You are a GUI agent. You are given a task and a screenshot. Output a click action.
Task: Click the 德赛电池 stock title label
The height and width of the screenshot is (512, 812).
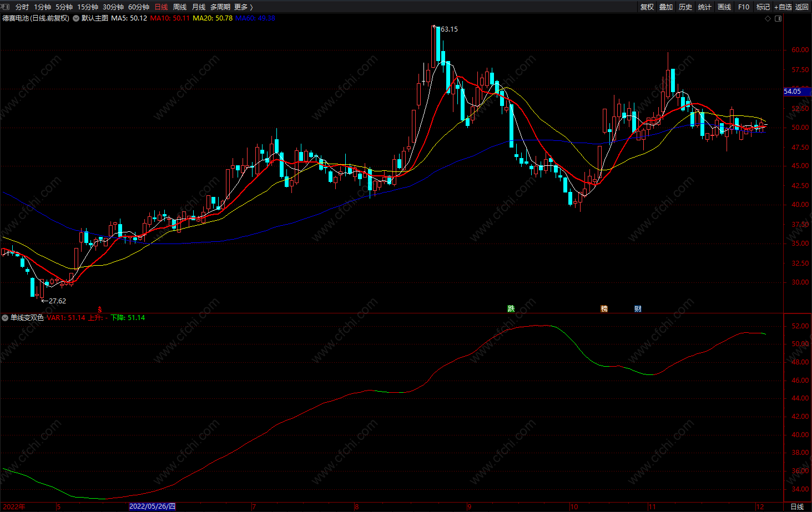pyautogui.click(x=36, y=18)
